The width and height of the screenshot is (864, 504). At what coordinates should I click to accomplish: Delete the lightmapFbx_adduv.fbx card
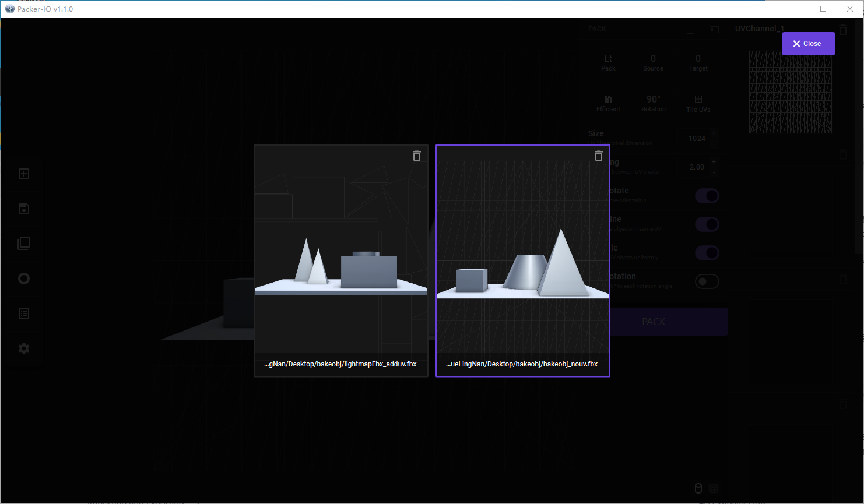(x=417, y=156)
